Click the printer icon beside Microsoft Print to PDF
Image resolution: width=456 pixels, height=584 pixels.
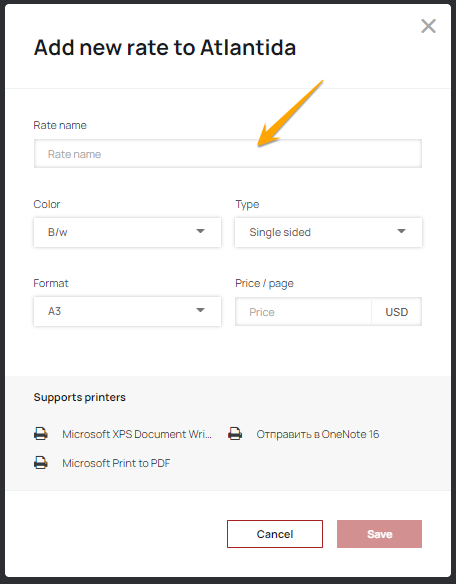[x=41, y=463]
